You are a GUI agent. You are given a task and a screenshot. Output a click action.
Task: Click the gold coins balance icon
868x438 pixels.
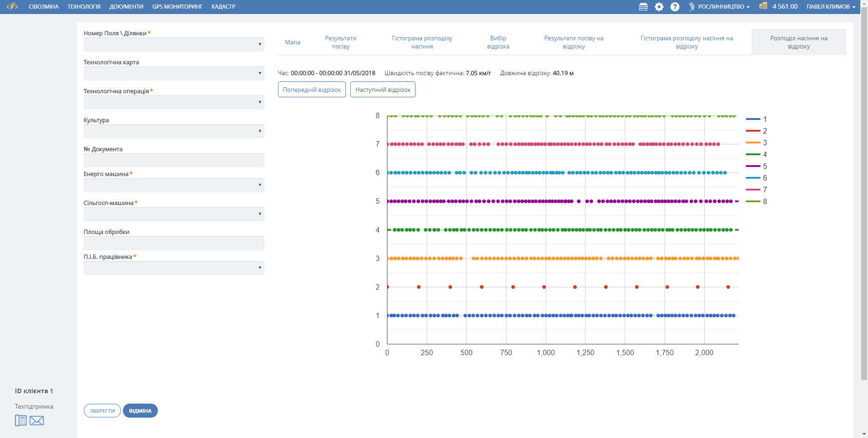[763, 6]
